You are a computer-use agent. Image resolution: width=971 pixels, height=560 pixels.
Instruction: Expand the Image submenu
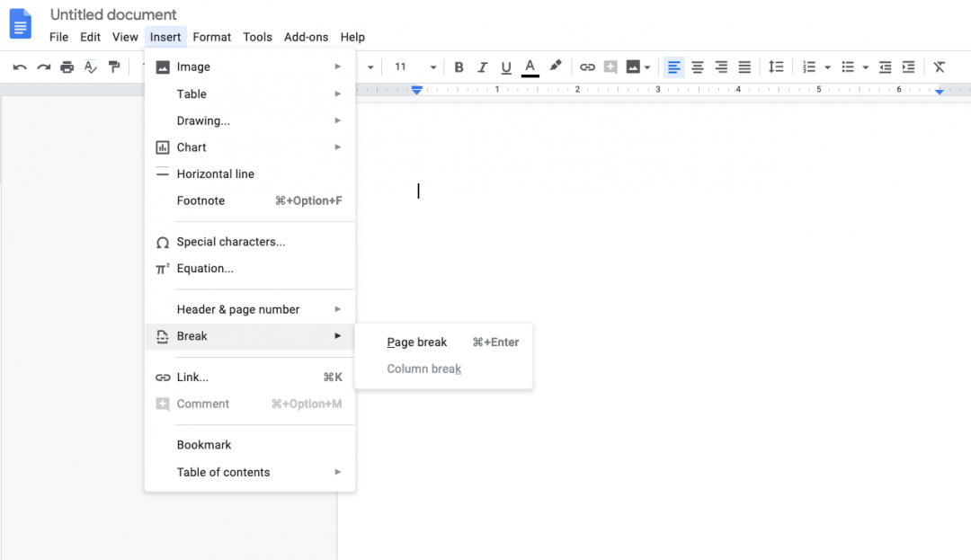[250, 67]
